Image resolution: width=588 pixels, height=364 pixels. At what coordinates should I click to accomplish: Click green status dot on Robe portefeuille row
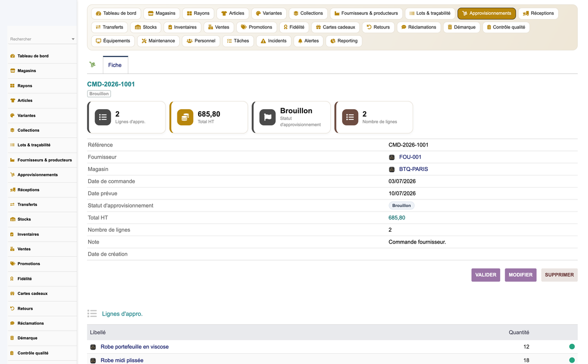[572, 347]
